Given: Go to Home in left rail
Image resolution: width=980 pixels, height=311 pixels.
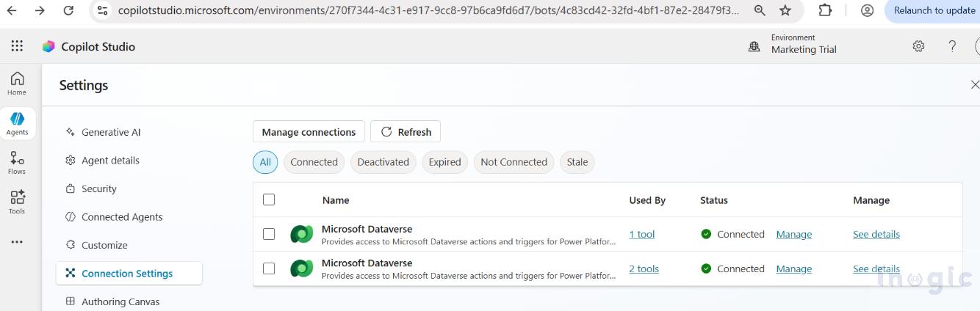Looking at the screenshot, I should [x=17, y=83].
